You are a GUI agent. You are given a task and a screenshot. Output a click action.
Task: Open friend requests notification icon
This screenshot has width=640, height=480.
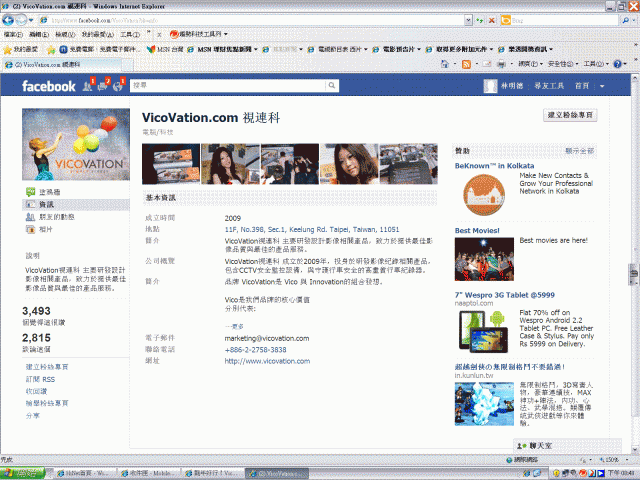(x=87, y=86)
